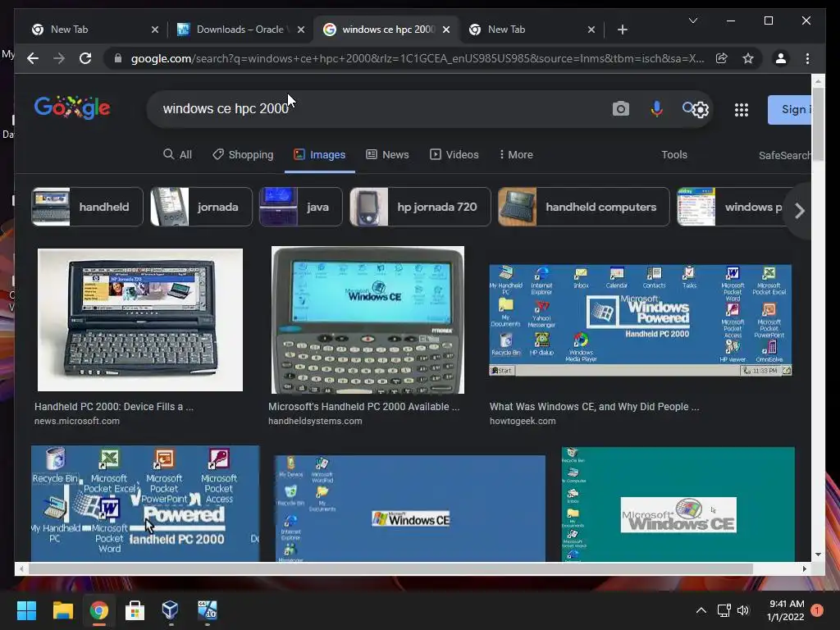The width and height of the screenshot is (840, 630).
Task: Open Microsoft Store from taskbar
Action: pos(135,610)
